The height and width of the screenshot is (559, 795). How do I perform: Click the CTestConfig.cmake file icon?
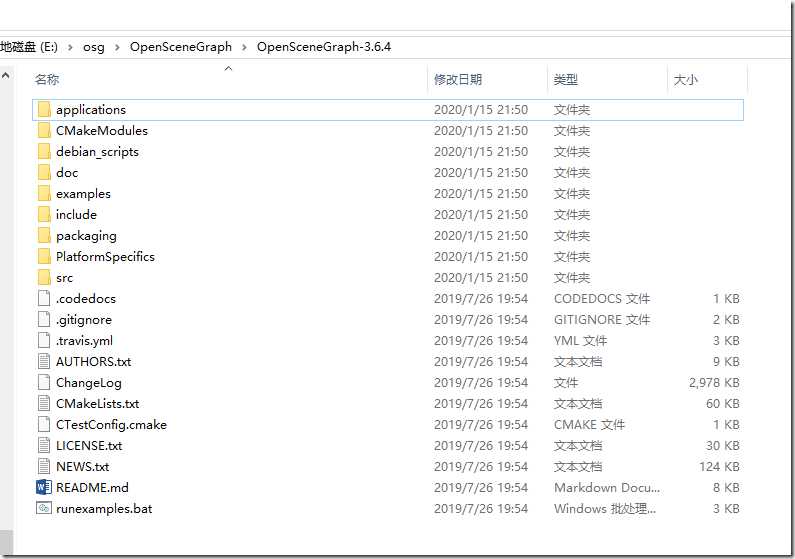point(44,425)
